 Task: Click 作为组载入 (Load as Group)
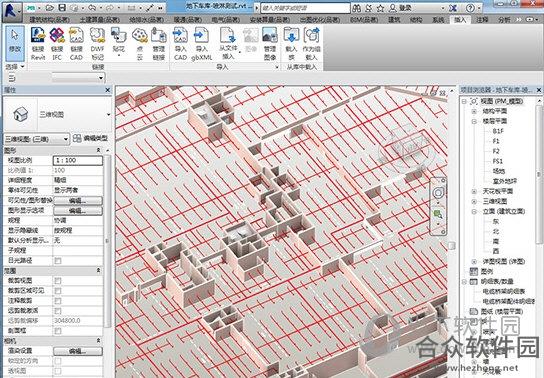click(311, 44)
